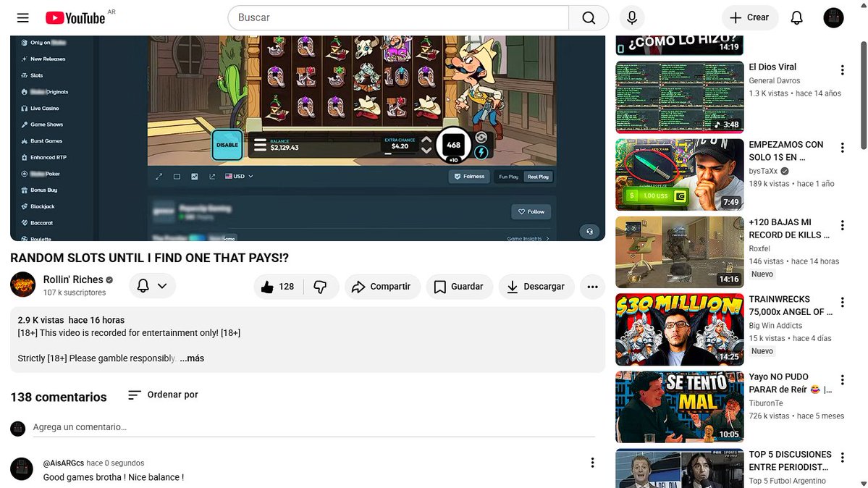This screenshot has width=868, height=488.
Task: Like the video with thumbs-up 128
Action: click(x=279, y=287)
